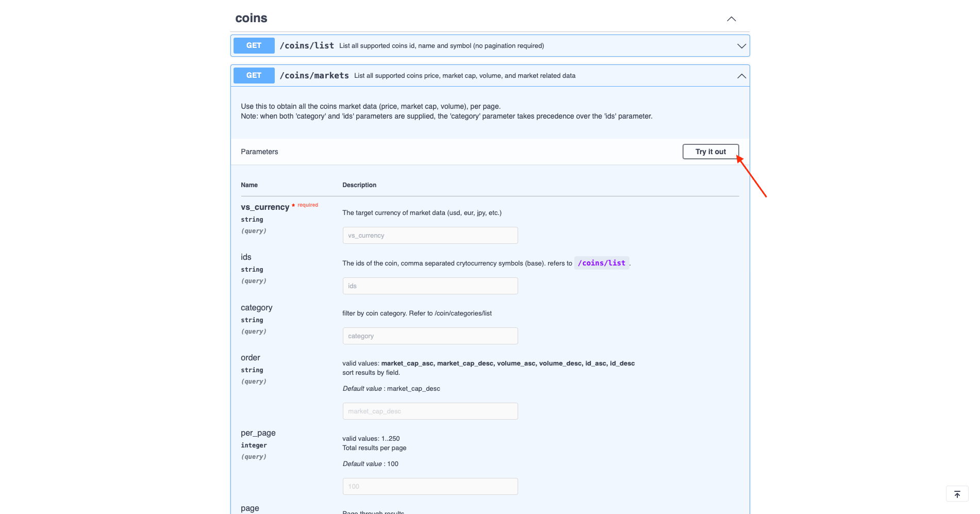Click the scroll-to-top arrow icon

(957, 493)
